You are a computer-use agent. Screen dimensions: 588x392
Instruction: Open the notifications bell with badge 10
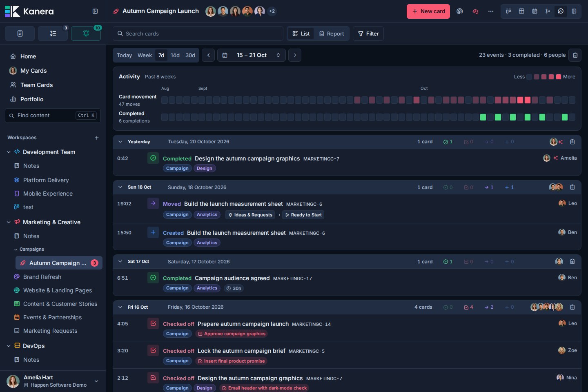(86, 33)
